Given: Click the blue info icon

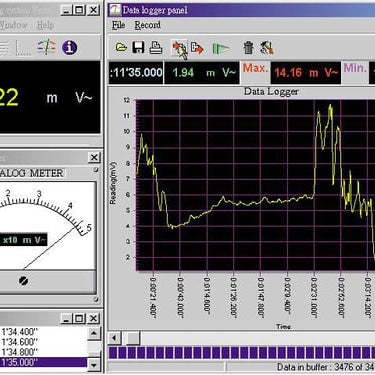Looking at the screenshot, I should click(69, 47).
